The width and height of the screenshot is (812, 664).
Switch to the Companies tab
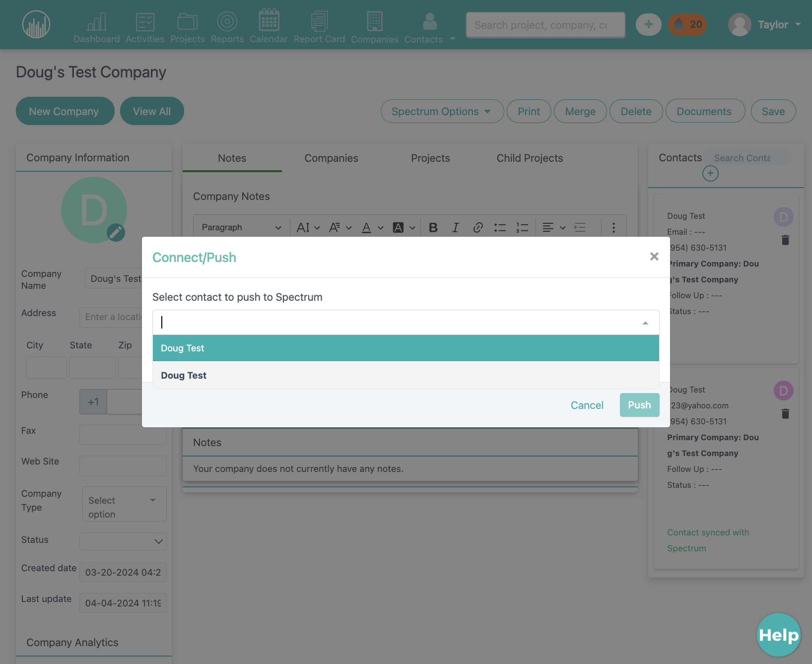[x=331, y=158]
